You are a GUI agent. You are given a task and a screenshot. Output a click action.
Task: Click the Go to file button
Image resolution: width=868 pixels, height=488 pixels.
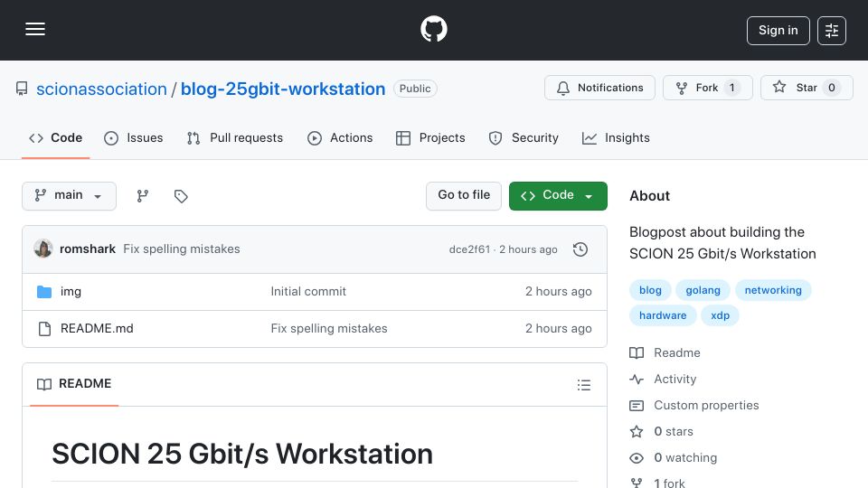pos(464,196)
